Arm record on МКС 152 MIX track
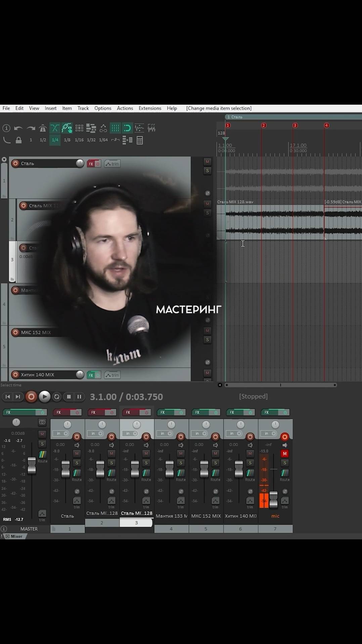This screenshot has height=644, width=362. point(15,332)
